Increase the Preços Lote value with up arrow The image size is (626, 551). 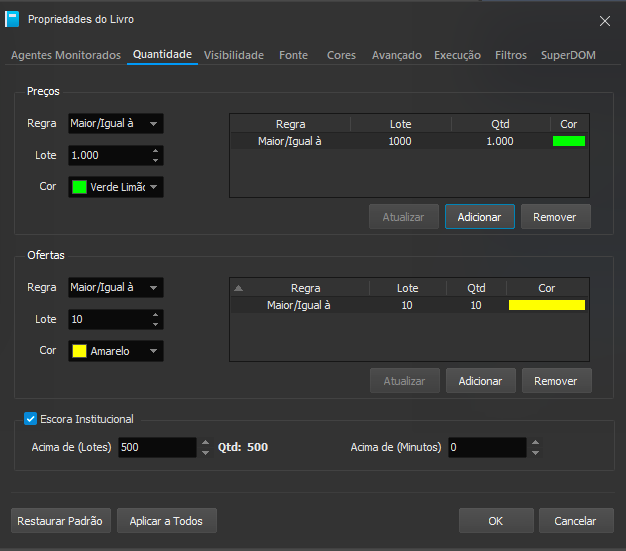tap(156, 151)
